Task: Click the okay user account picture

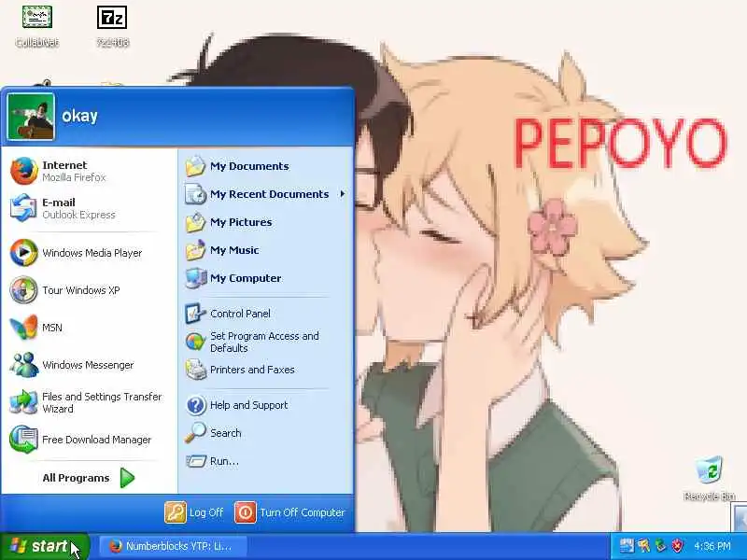Action: pyautogui.click(x=31, y=117)
